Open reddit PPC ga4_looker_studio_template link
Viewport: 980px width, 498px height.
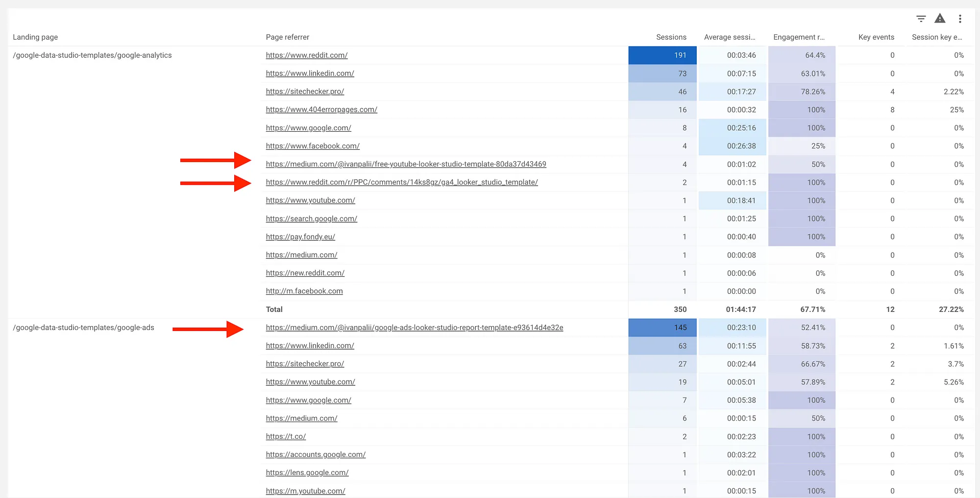[x=402, y=182]
